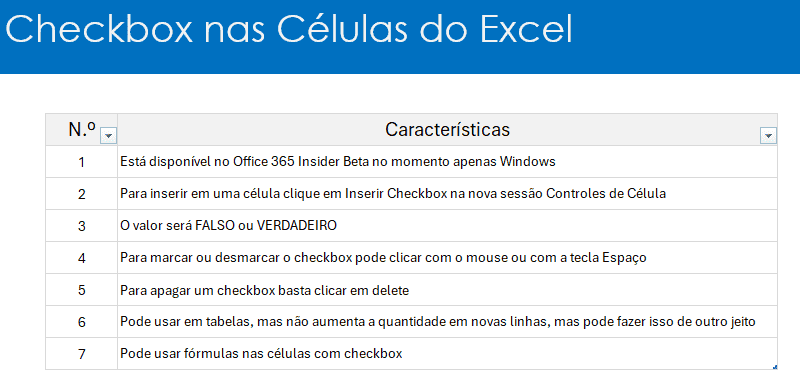Image resolution: width=800 pixels, height=390 pixels.
Task: Click the table resize handle at bottom-right corner
Action: click(x=775, y=367)
